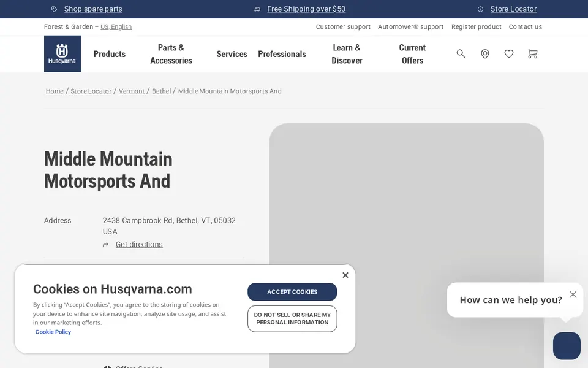Click the address text '2438 Campbrook Rd'
The width and height of the screenshot is (588, 368).
pos(138,221)
